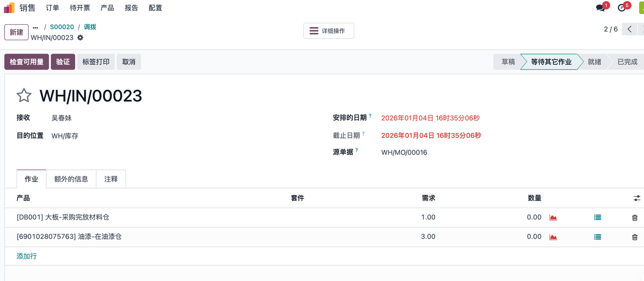644x281 pixels.
Task: Open detailed operations list for 油漆 row
Action: tap(597, 237)
